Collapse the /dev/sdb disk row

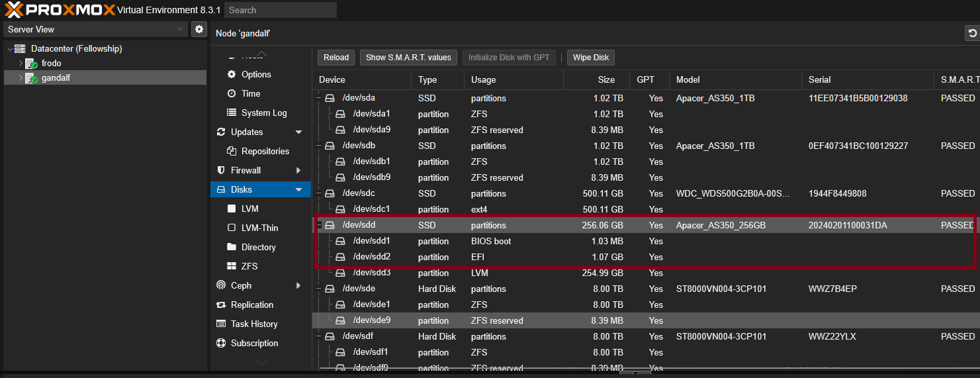pos(319,146)
